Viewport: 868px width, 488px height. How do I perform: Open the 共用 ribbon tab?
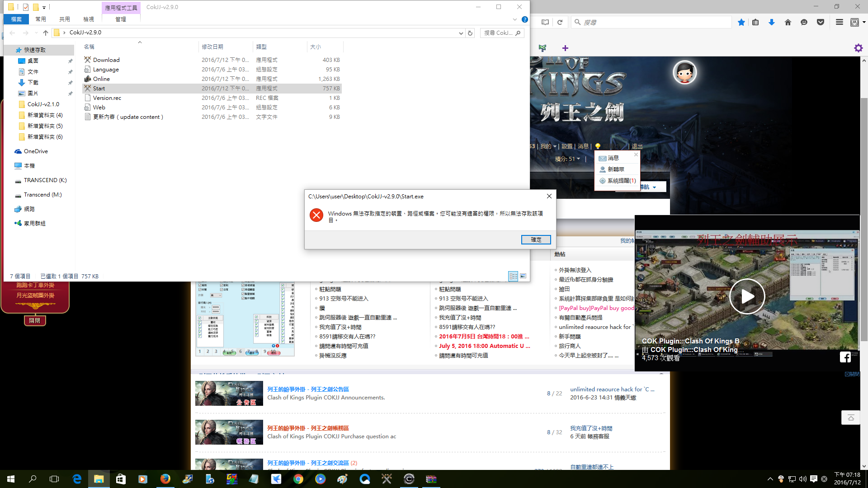[x=65, y=19]
